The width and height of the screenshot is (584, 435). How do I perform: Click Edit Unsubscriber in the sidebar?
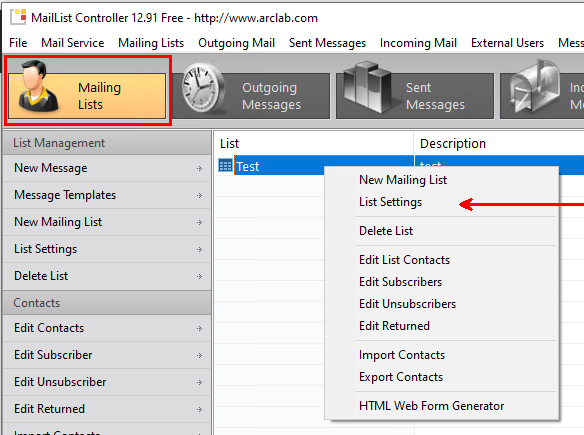coord(107,382)
